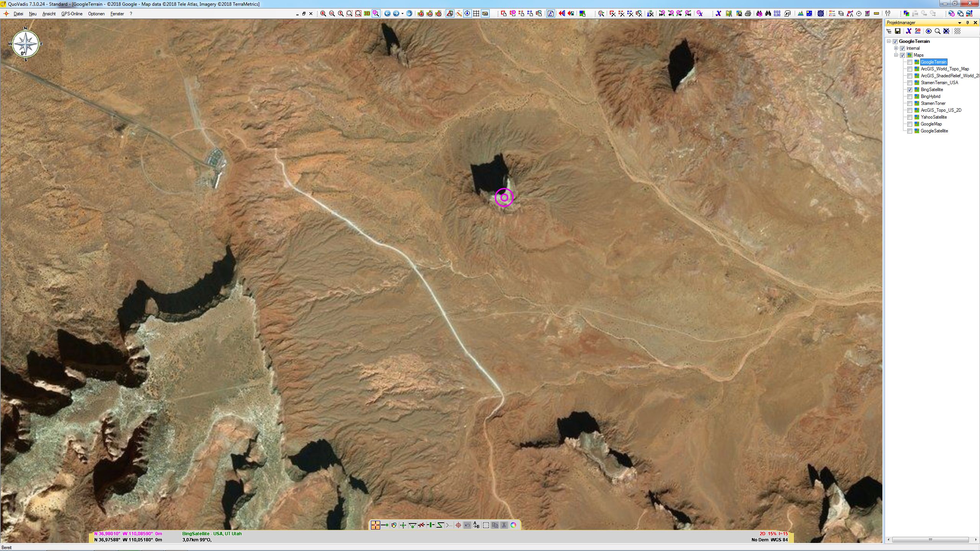Enable the GoogleMap layer checkbox
Image resolution: width=980 pixels, height=551 pixels.
(x=910, y=124)
